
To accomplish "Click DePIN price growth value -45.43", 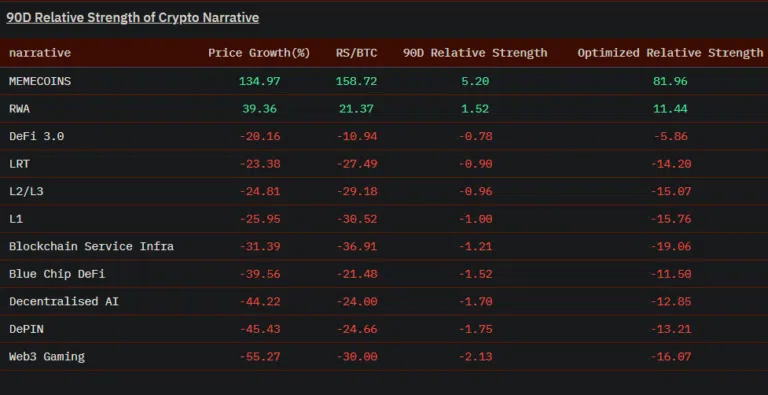I will tap(260, 329).
